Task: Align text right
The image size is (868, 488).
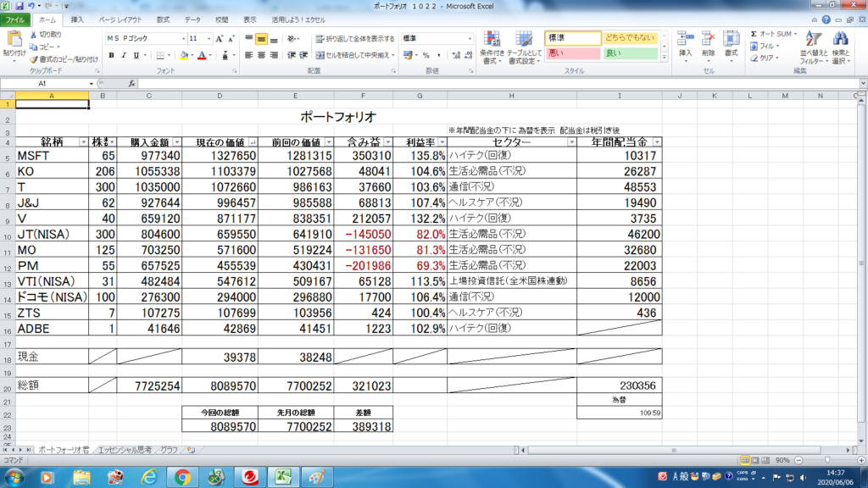Action: click(x=274, y=55)
